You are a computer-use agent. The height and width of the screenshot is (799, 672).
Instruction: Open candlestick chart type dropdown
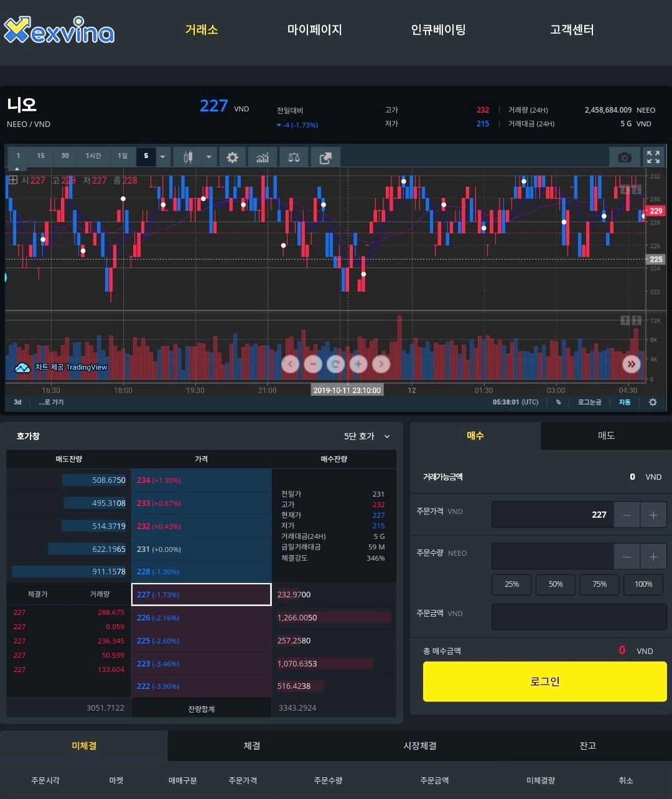(x=210, y=157)
